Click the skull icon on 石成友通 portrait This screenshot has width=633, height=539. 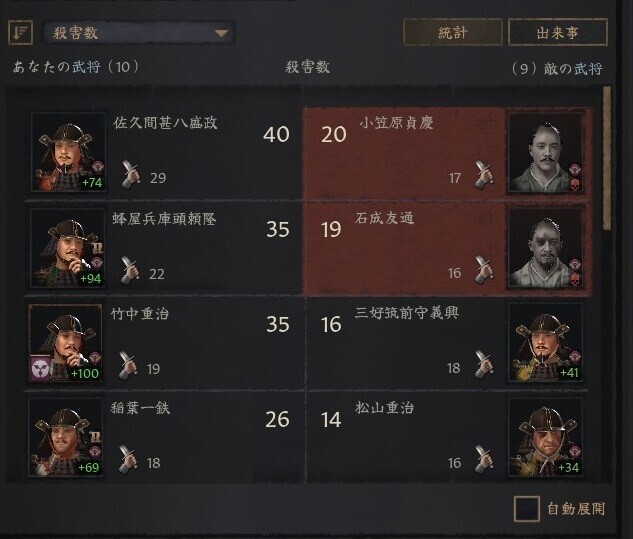click(575, 279)
